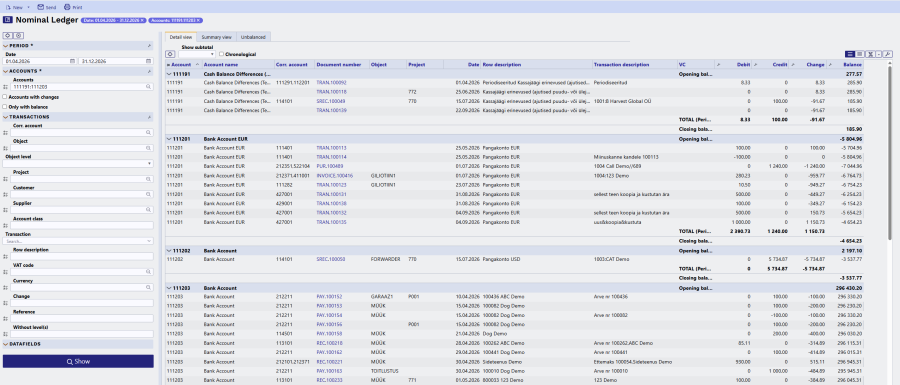Open the Show subtotal dropdown
This screenshot has width=900, height=385.
pos(197,54)
